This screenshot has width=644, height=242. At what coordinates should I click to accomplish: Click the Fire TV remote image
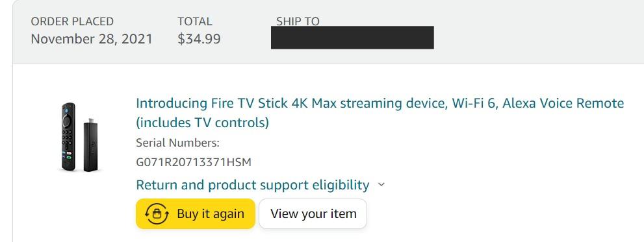tap(68, 137)
